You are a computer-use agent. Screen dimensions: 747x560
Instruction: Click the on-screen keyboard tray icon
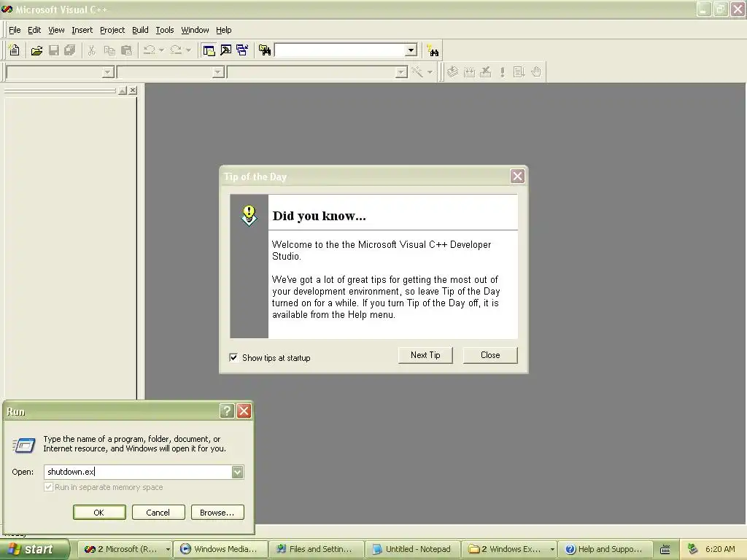[x=665, y=550]
